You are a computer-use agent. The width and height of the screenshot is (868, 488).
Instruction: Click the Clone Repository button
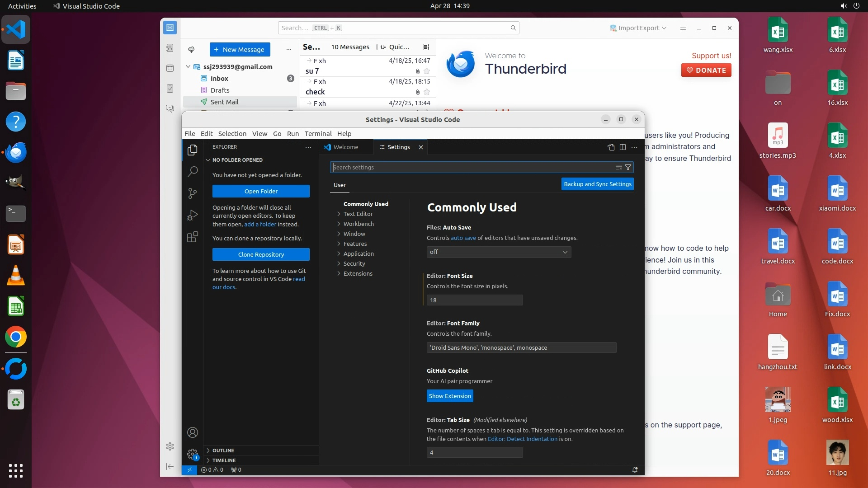261,254
